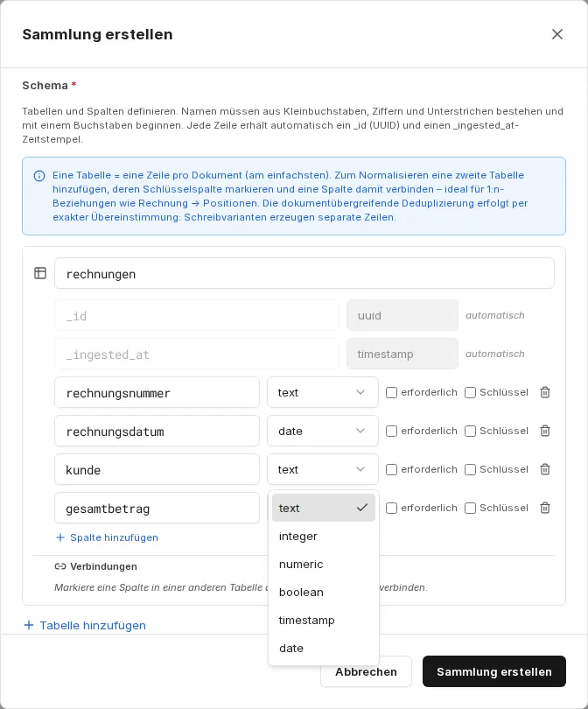Click the disabled _id column field

pyautogui.click(x=197, y=315)
